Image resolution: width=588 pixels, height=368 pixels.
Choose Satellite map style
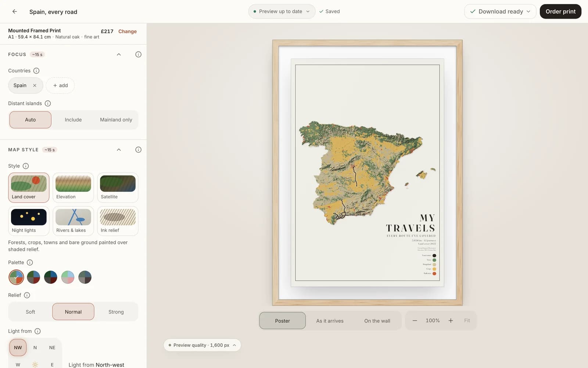[x=118, y=188]
